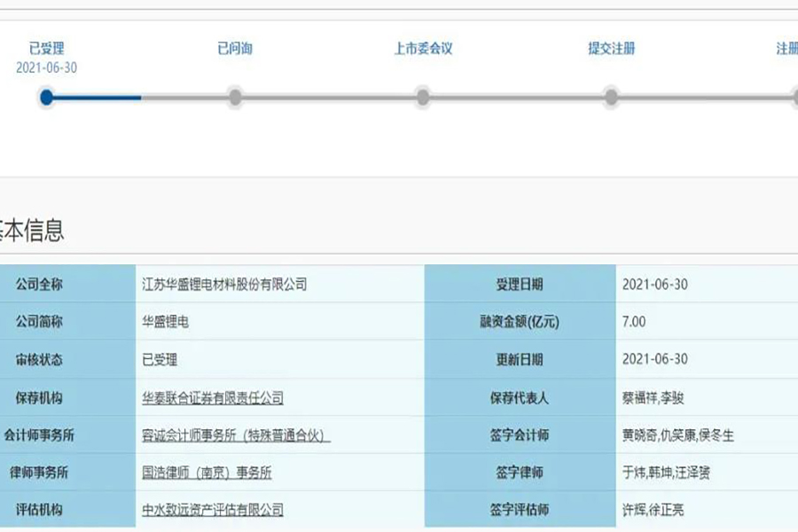The height and width of the screenshot is (532, 798).
Task: Open 国浩律师 (南京) 事务所 link
Action: [x=207, y=473]
